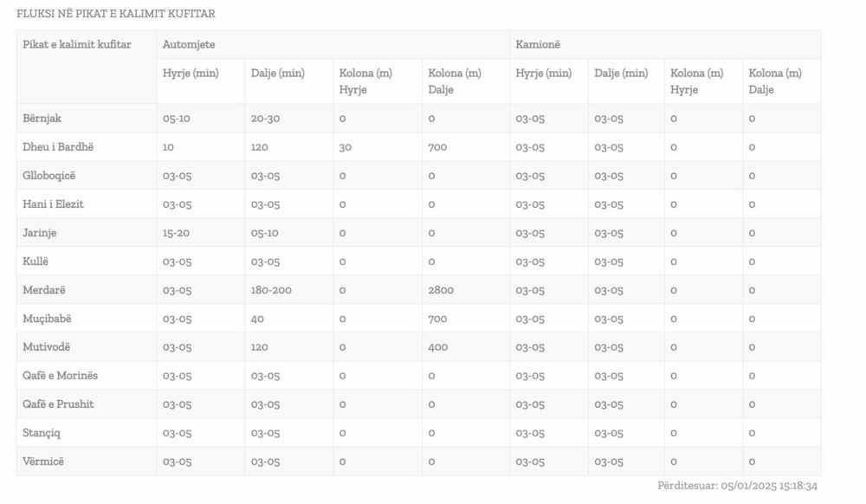Image resolution: width=866 pixels, height=504 pixels.
Task: Select the Jarinje entry time 15-20
Action: (x=177, y=233)
